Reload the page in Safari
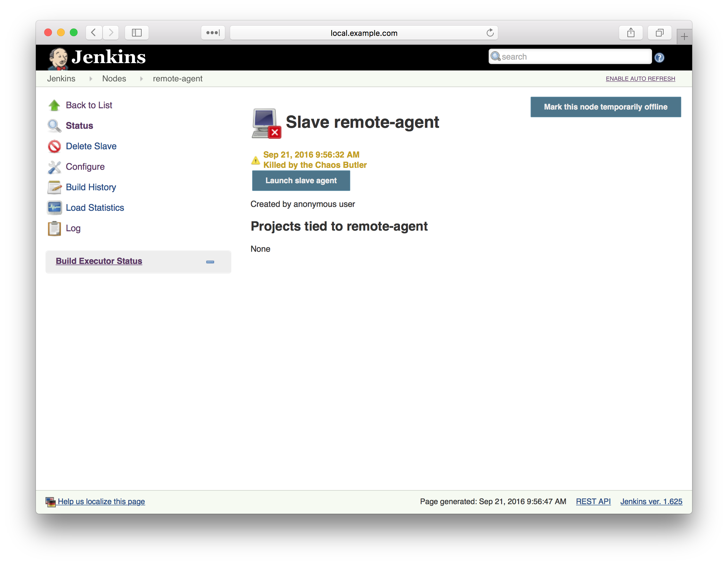Screen dimensions: 728x565 click(x=490, y=33)
